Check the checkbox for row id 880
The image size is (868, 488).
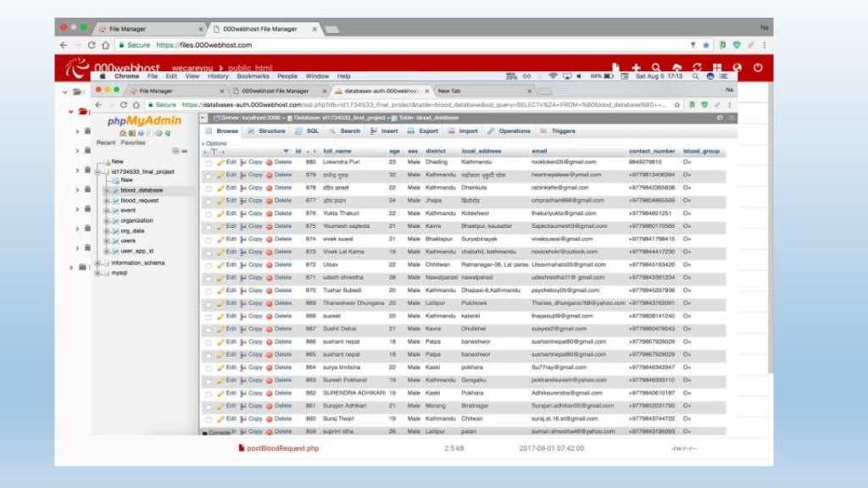click(209, 162)
